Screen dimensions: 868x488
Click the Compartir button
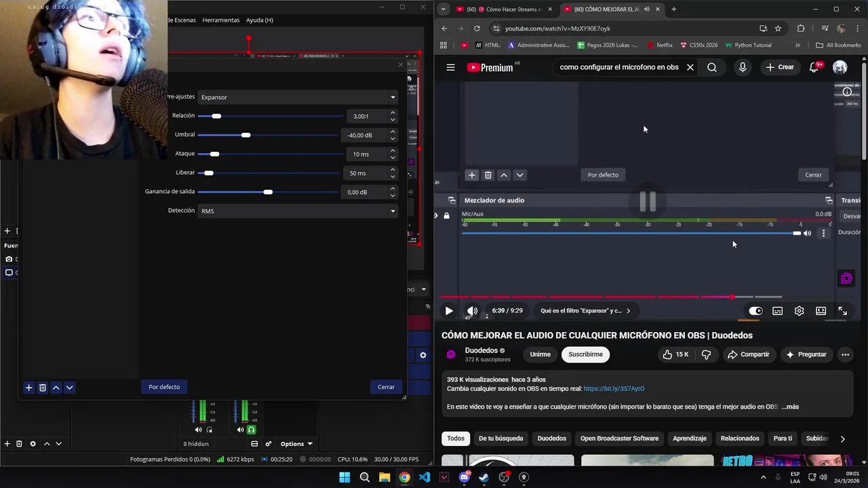(749, 354)
